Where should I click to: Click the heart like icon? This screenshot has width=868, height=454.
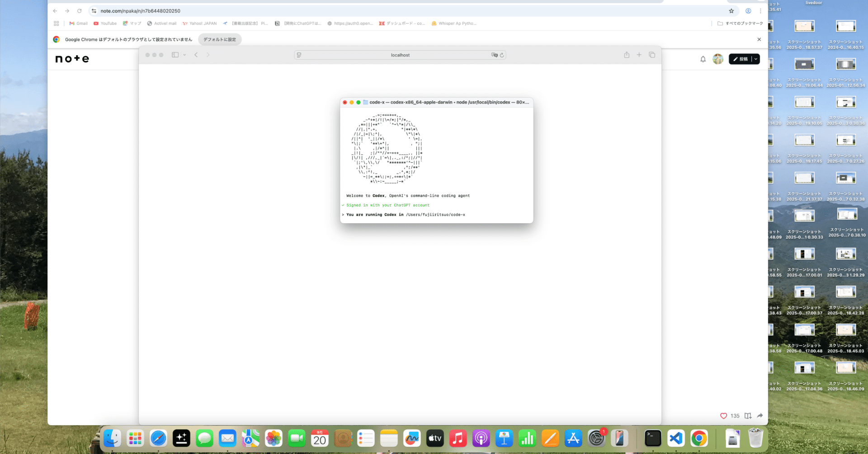tap(723, 416)
